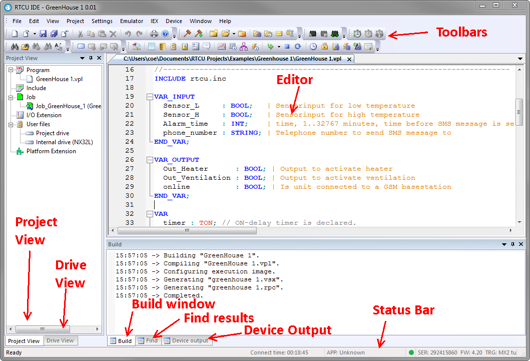Open the Emulator menu

131,21
